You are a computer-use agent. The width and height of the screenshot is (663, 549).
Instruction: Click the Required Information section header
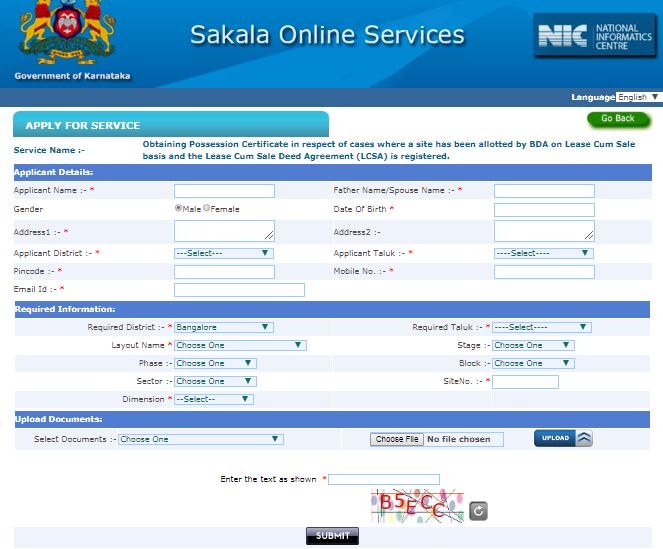[x=332, y=310]
